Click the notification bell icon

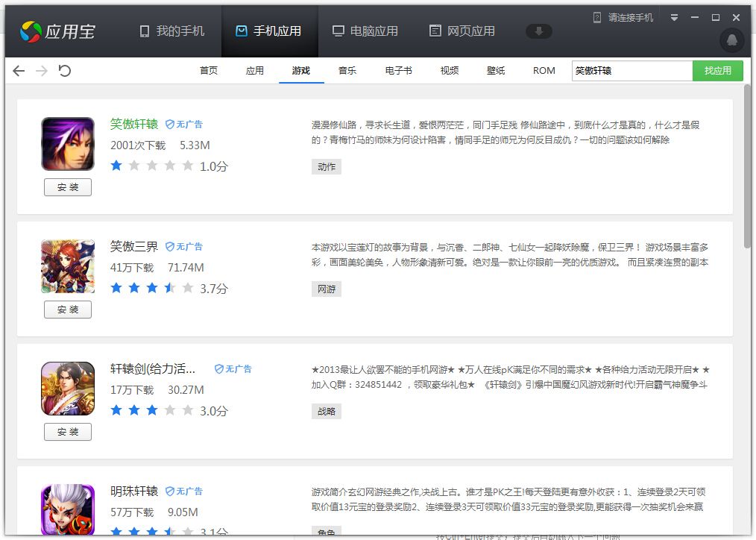point(732,40)
